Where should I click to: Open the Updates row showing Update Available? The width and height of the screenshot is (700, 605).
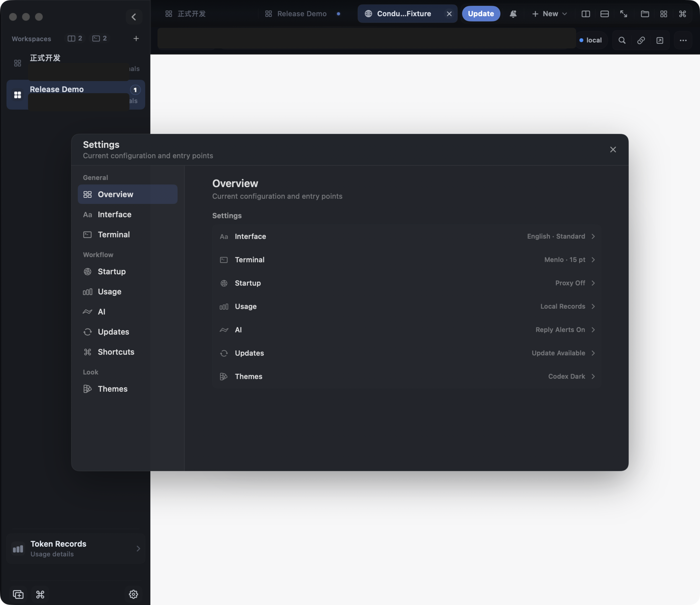click(x=406, y=353)
